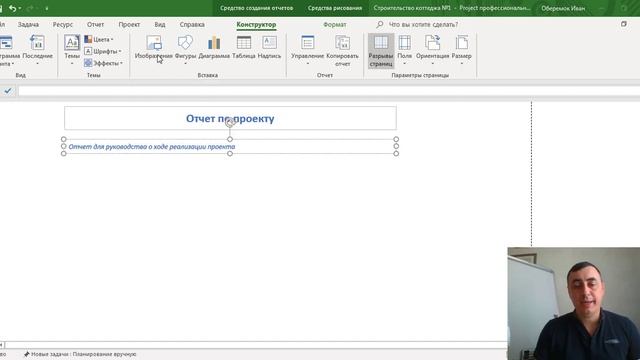Screen dimensions: 640x360
Task: Insert a Таблица table
Action: [244, 47]
